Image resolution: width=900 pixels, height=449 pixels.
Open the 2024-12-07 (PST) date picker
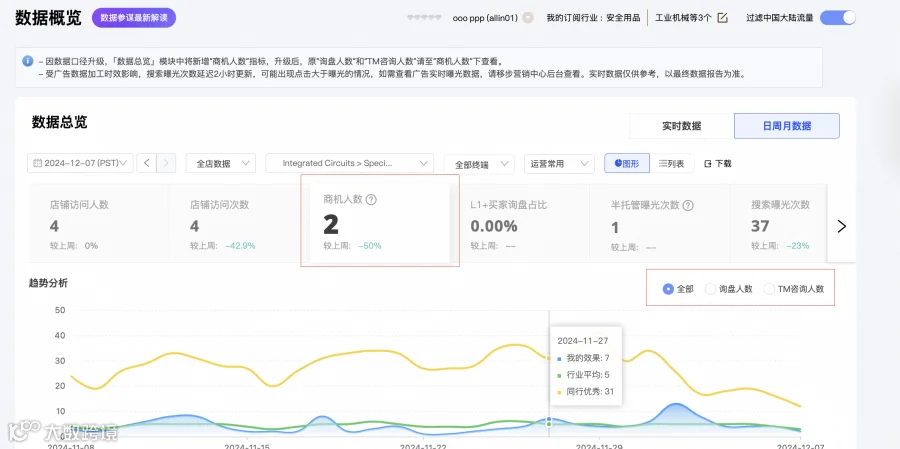[80, 163]
